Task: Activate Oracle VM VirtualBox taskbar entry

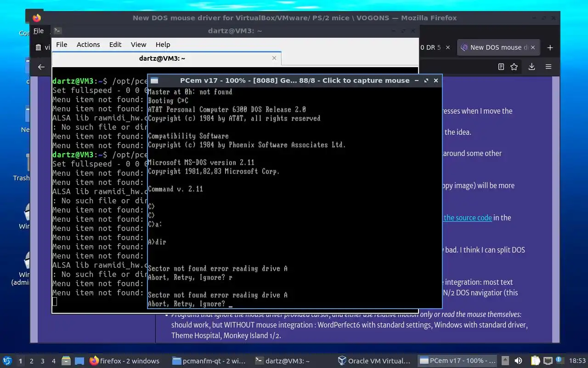Action: click(x=375, y=361)
